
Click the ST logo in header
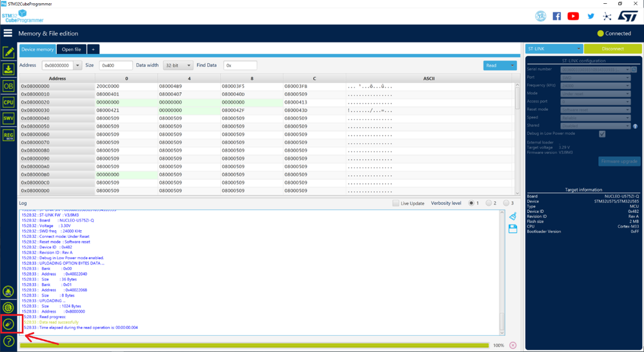pos(628,16)
